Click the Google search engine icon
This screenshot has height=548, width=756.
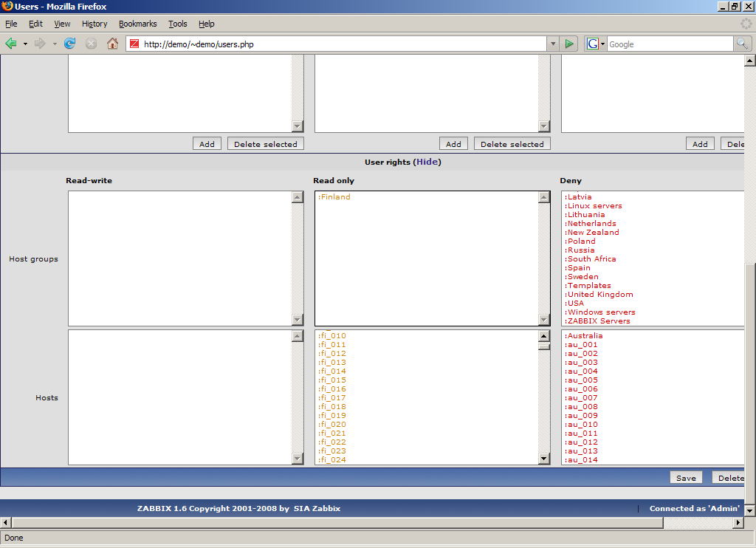[x=593, y=44]
